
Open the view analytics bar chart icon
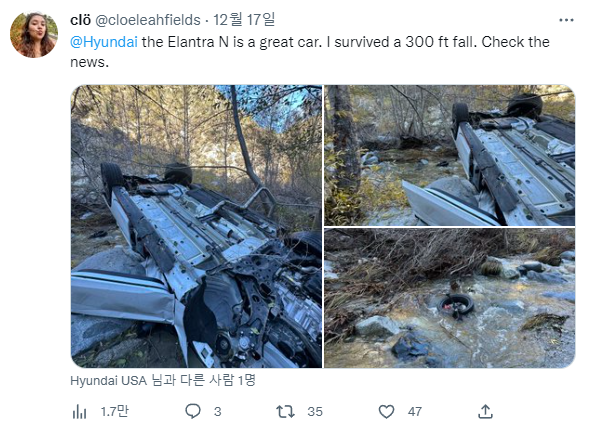click(79, 412)
